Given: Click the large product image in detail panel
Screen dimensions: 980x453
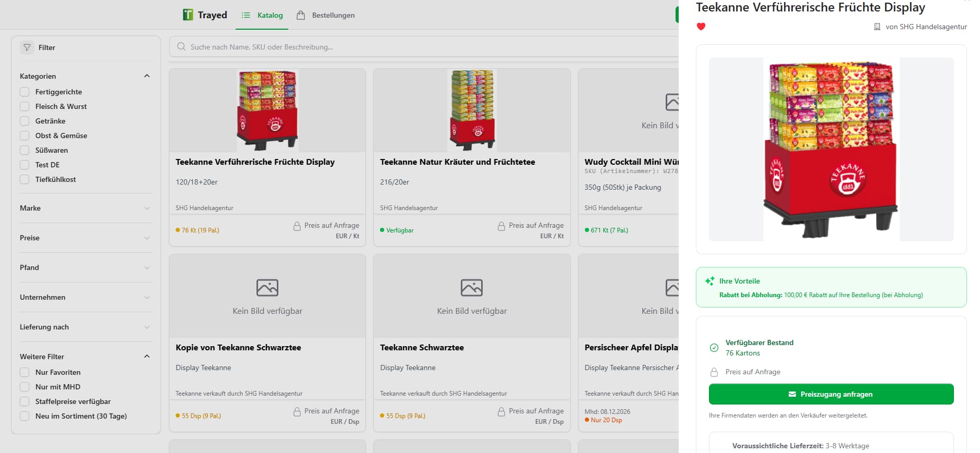Looking at the screenshot, I should click(x=831, y=149).
